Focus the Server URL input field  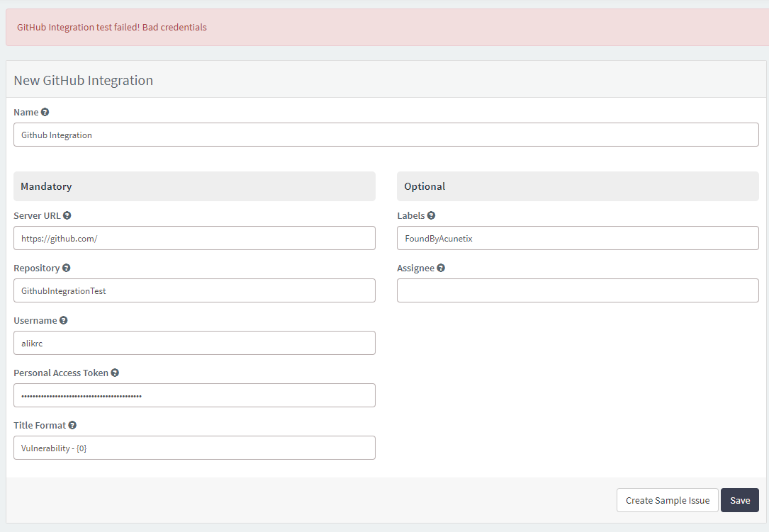click(x=194, y=238)
